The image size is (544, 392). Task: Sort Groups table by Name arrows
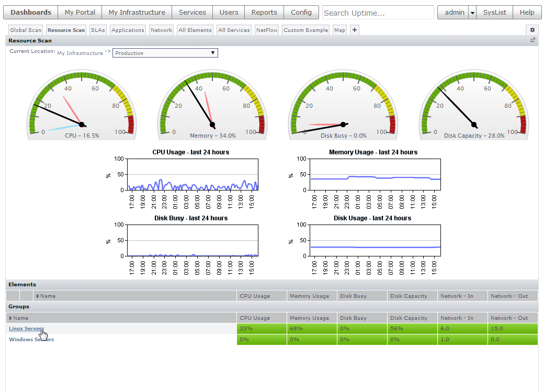point(10,318)
